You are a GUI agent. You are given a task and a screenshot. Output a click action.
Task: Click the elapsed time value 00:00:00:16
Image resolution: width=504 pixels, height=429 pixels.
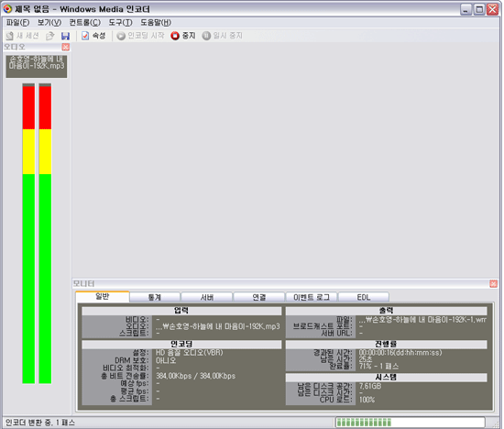point(400,353)
